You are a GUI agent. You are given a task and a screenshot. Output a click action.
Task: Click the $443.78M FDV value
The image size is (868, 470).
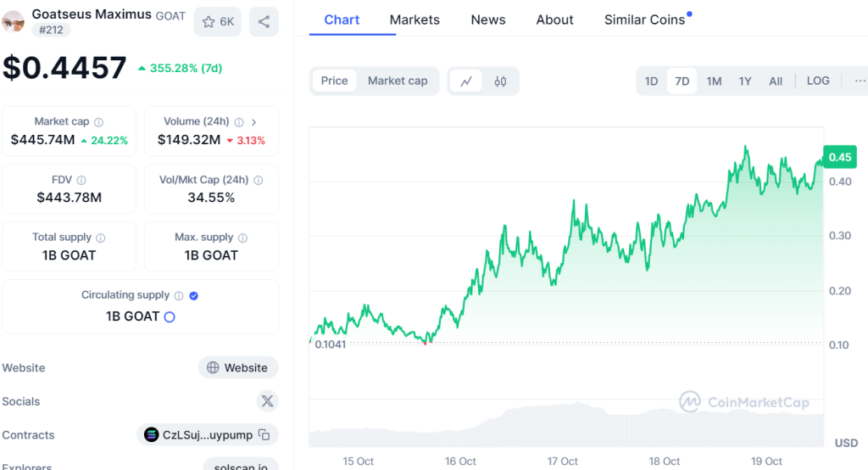click(70, 198)
